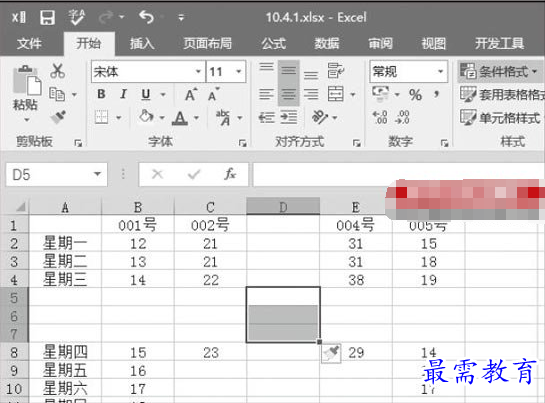
Task: Increase font size with larger A
Action: coord(191,94)
